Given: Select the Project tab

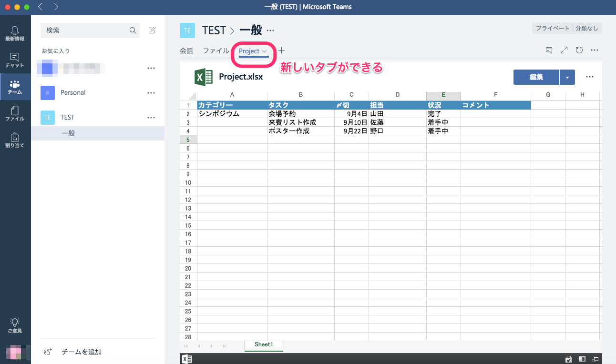Looking at the screenshot, I should pos(249,51).
